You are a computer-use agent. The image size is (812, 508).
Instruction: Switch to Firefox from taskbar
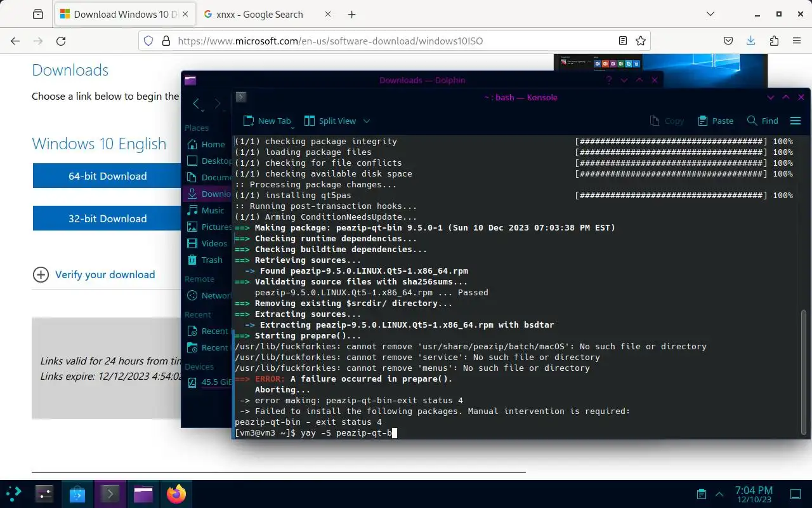click(x=176, y=493)
